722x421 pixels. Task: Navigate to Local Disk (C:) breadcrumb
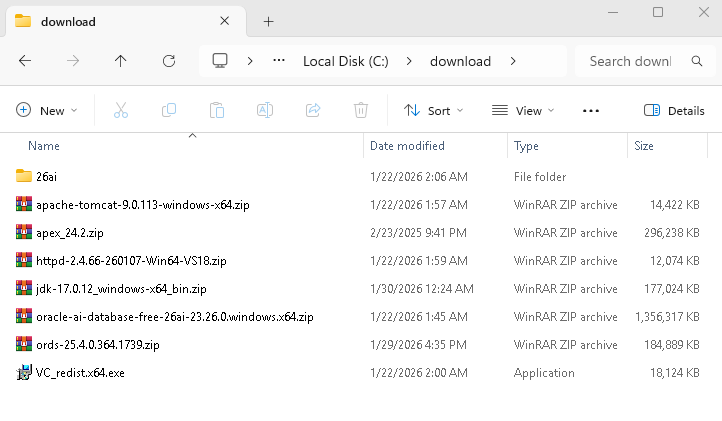pos(346,61)
